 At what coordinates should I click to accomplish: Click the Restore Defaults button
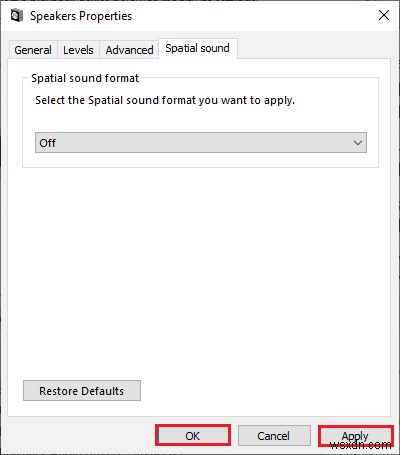tap(82, 391)
